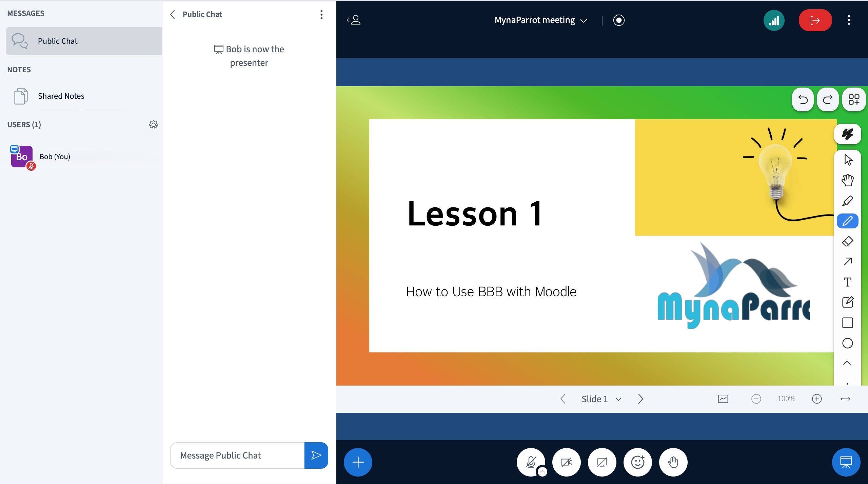Open Shared Notes panel

[x=61, y=96]
